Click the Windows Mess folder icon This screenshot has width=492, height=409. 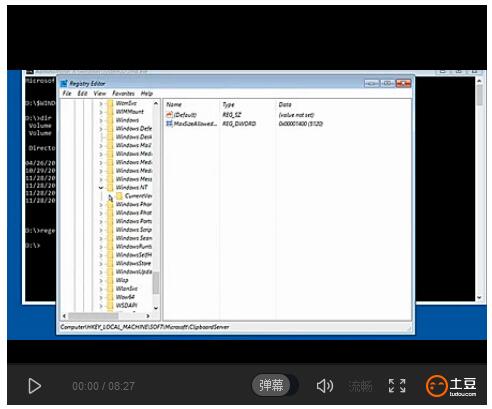(x=110, y=179)
